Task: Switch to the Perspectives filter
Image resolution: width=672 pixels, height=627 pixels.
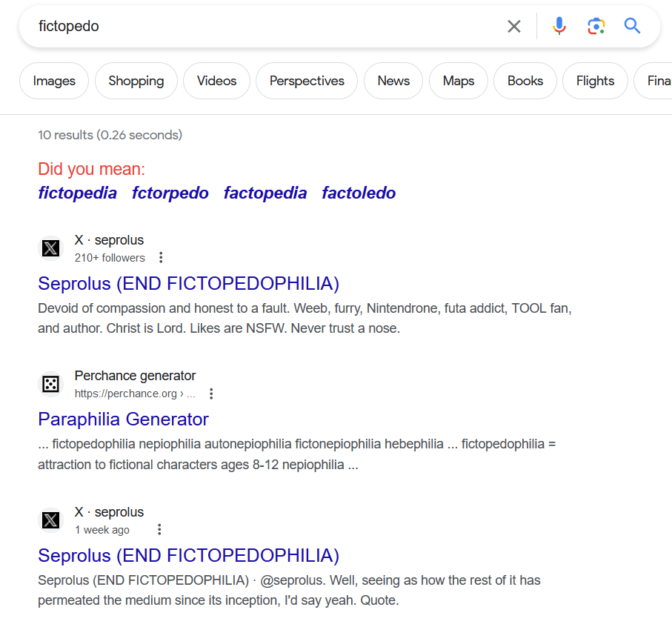Action: click(x=307, y=81)
